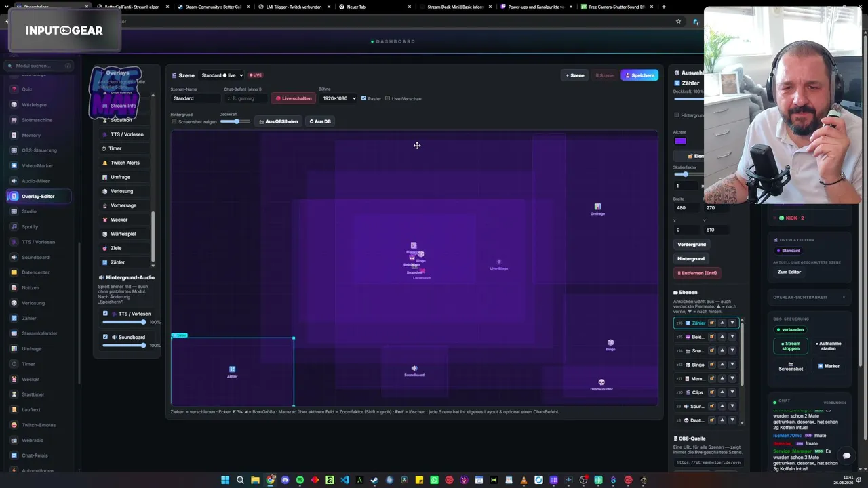
Task: Click the Live schalten button
Action: (x=294, y=98)
